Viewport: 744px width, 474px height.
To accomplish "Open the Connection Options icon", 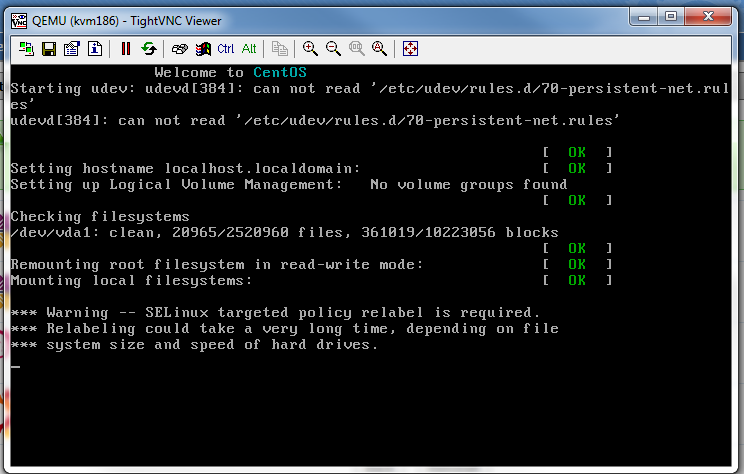I will pos(72,48).
